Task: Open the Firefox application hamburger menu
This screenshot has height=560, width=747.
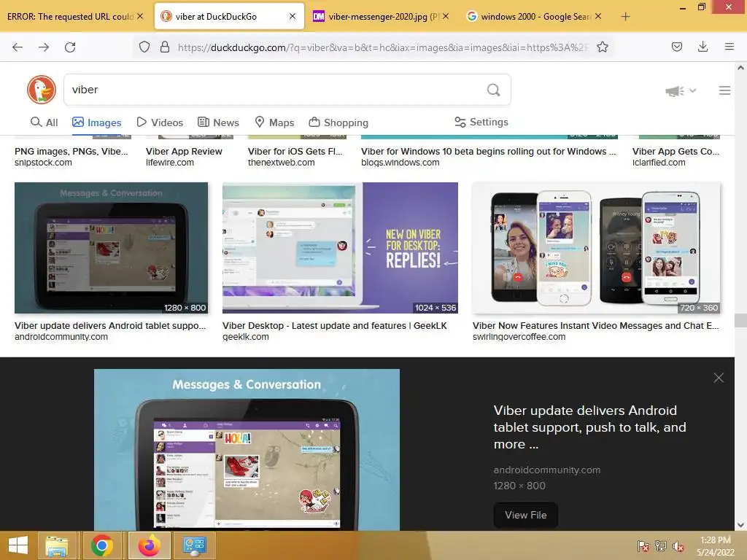Action: coord(729,47)
